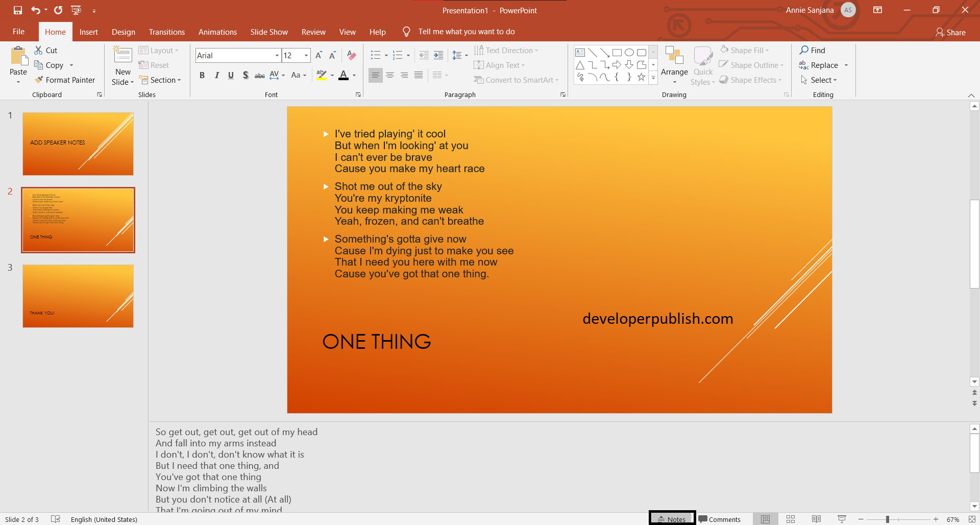Toggle bold on the selected text
Screen dimensions: 980x525
[202, 75]
